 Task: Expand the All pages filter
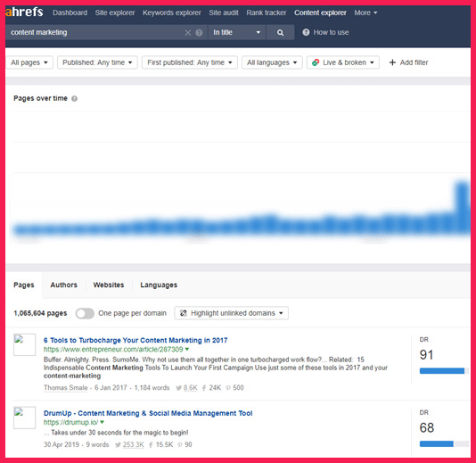tap(29, 62)
